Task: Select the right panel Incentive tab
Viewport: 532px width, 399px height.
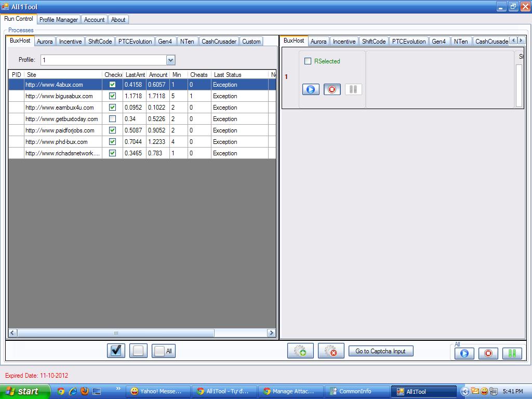Action: tap(344, 42)
